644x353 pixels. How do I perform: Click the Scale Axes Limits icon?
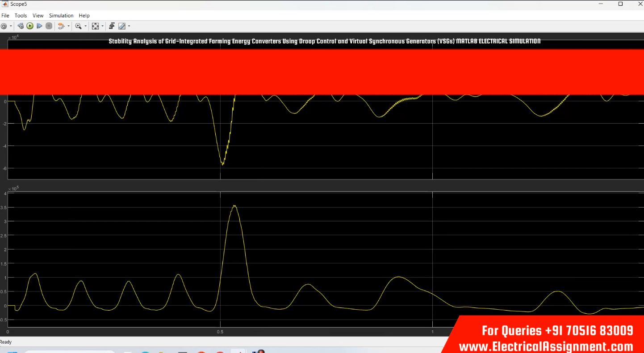pyautogui.click(x=95, y=26)
